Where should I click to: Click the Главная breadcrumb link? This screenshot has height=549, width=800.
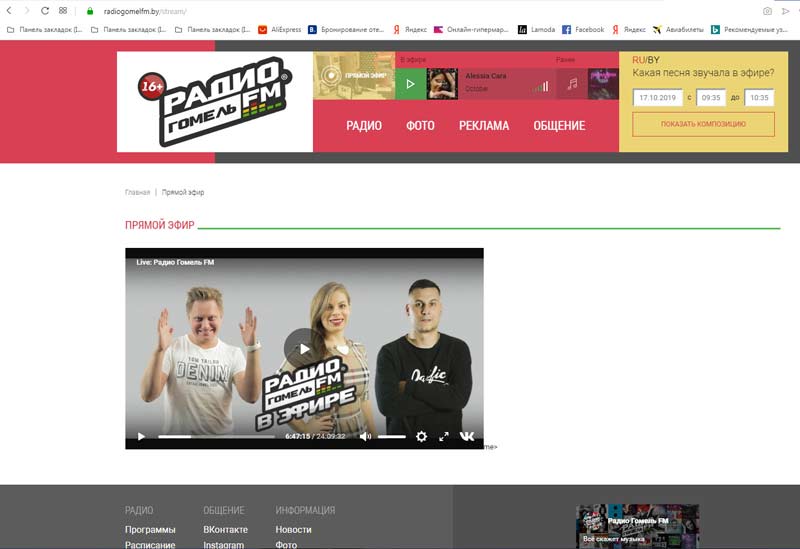coord(138,192)
